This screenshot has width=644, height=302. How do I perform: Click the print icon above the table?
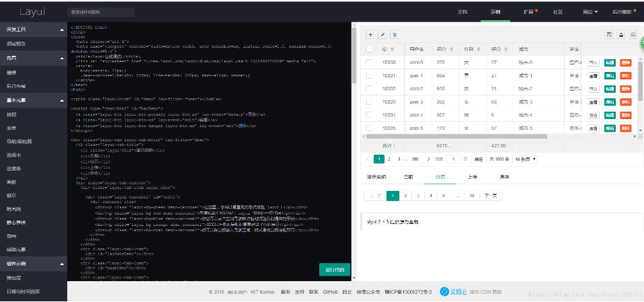click(633, 35)
